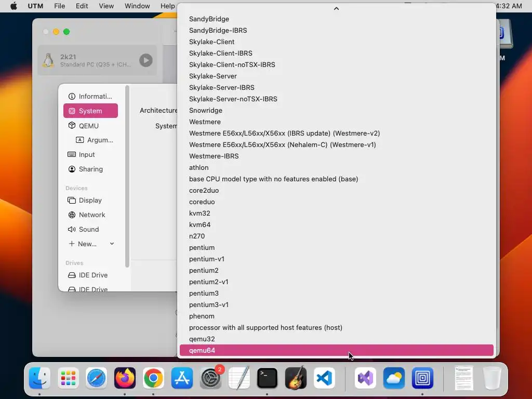Select Westmere-v2 IBRS update entry
This screenshot has width=532, height=399.
click(x=336, y=134)
